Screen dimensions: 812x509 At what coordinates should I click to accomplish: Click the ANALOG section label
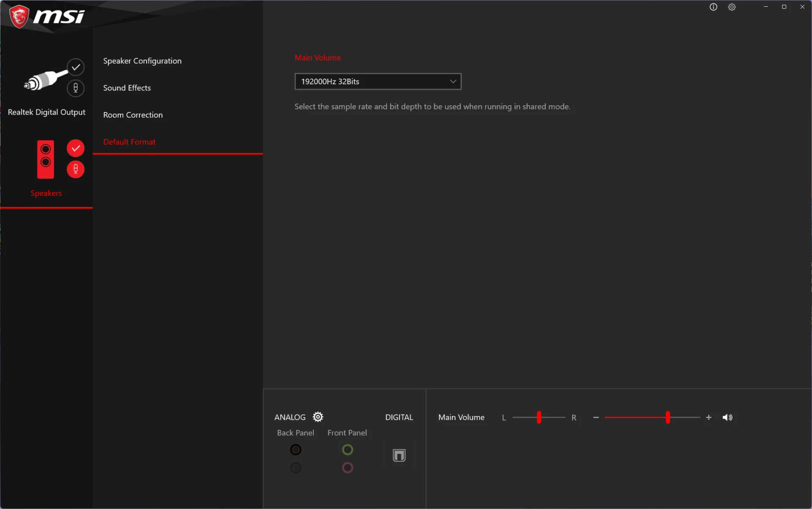[x=290, y=417]
